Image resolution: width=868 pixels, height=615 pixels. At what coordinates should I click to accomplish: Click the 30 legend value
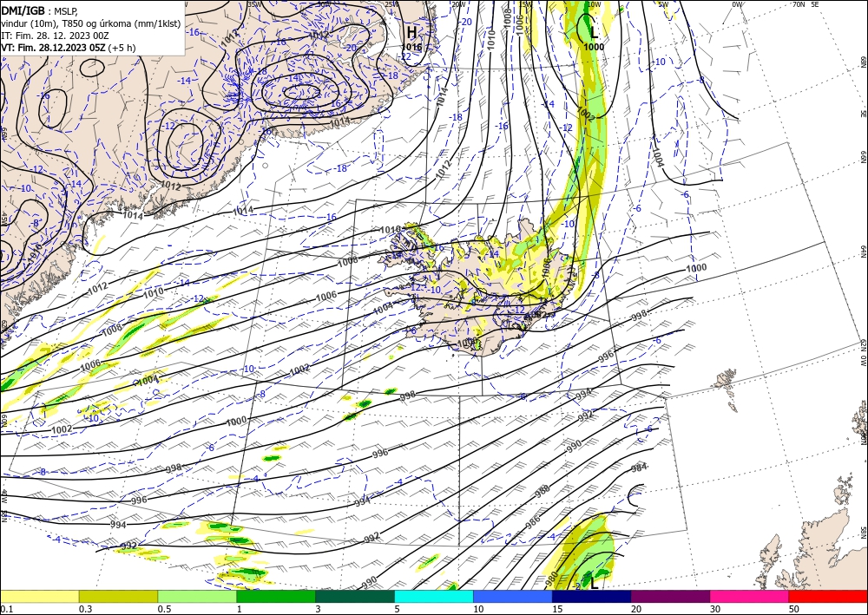pos(716,609)
